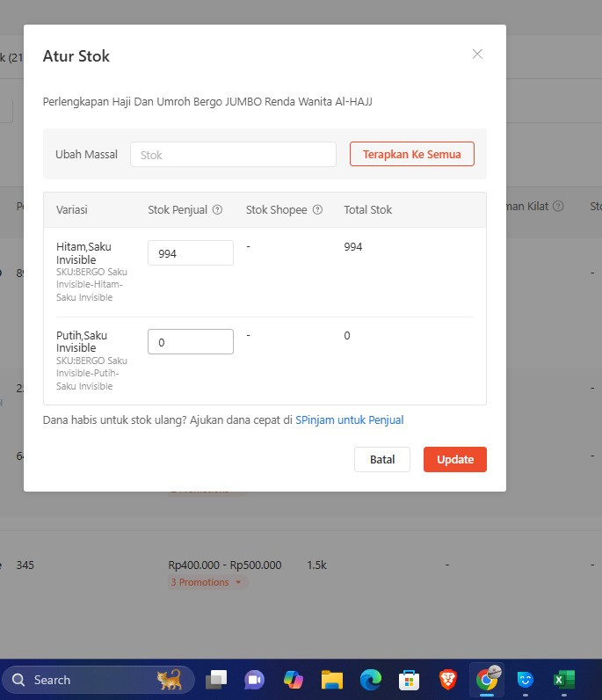Click the Stok Shopee help icon
The width and height of the screenshot is (602, 700).
click(317, 209)
